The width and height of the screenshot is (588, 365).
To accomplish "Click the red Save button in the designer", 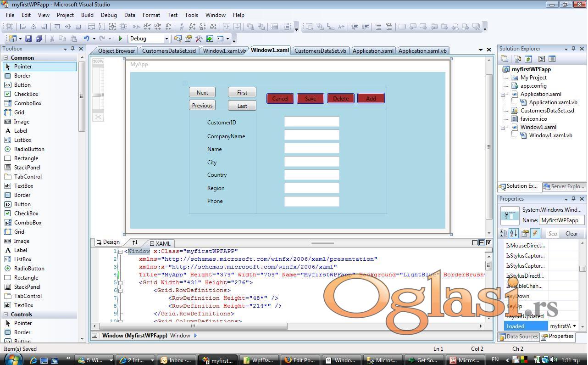I will coord(311,98).
